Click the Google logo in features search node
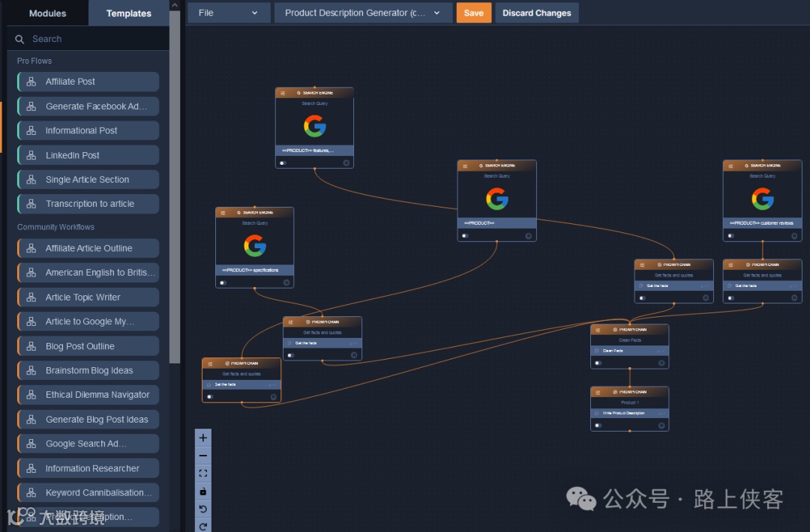The width and height of the screenshot is (810, 532). (x=314, y=126)
